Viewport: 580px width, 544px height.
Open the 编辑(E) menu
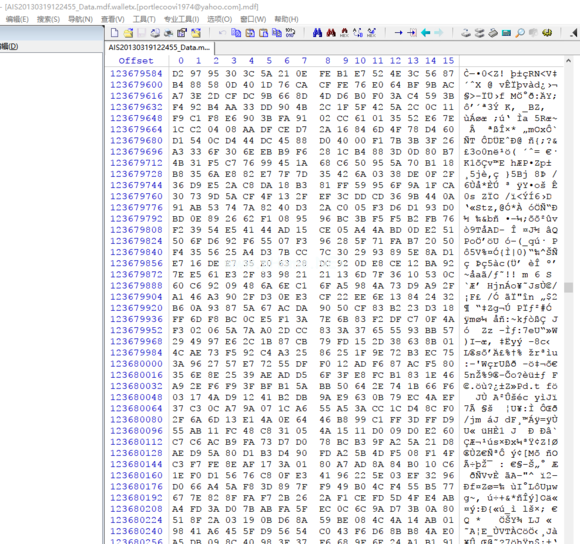tap(17, 19)
